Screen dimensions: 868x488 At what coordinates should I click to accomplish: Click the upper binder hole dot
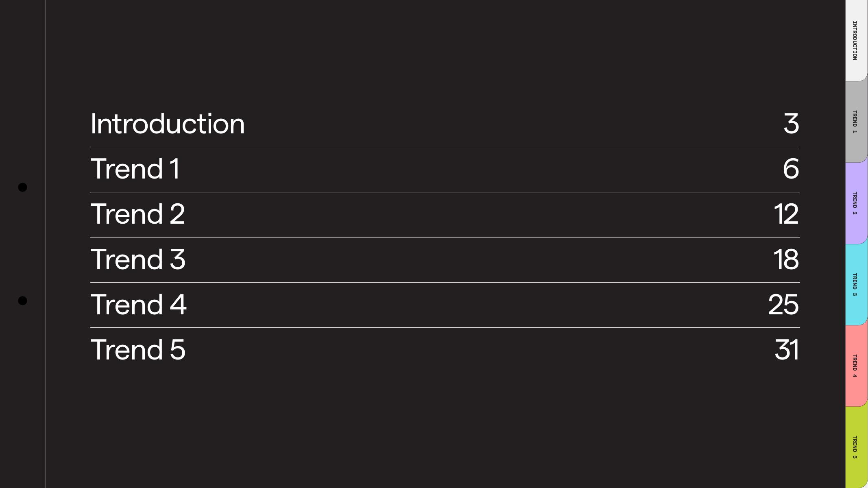[23, 187]
